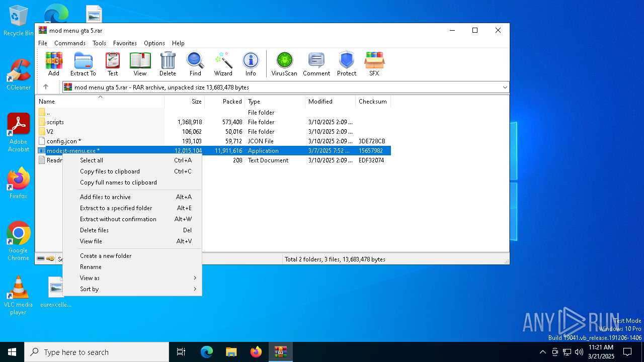Click the SFX toolbar icon
Screen dimensions: 644x362
(374, 64)
